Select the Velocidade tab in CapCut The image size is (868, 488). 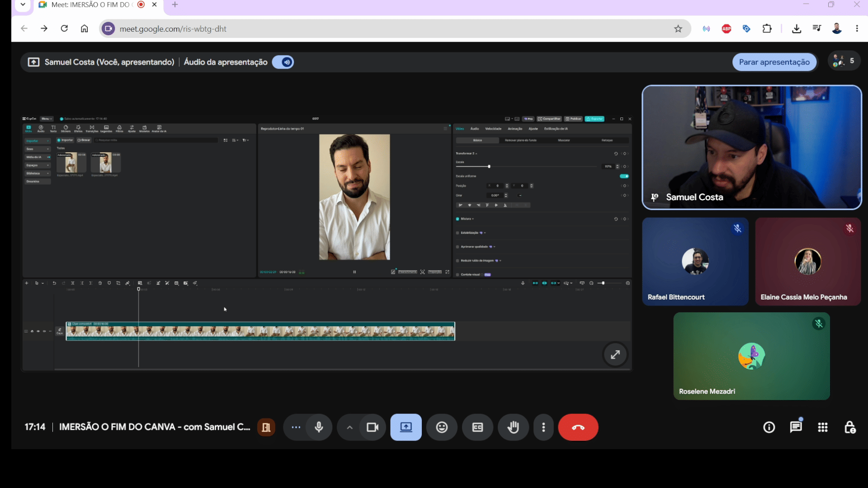pyautogui.click(x=493, y=129)
